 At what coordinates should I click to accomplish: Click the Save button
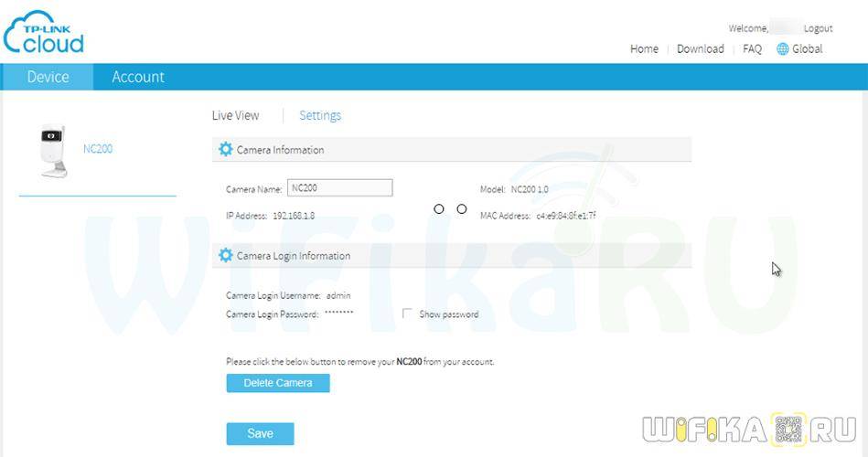260,434
